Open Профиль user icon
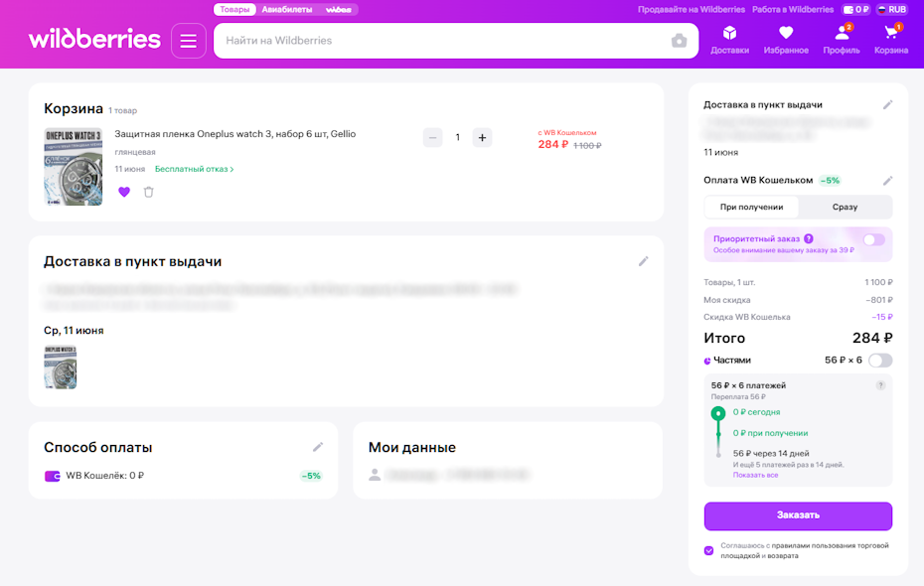Screen dimensions: 924x586 tap(842, 33)
